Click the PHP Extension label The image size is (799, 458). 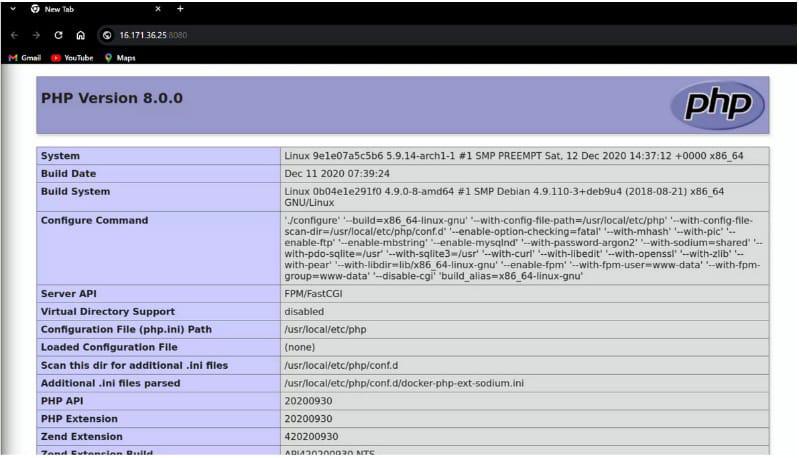coord(79,419)
